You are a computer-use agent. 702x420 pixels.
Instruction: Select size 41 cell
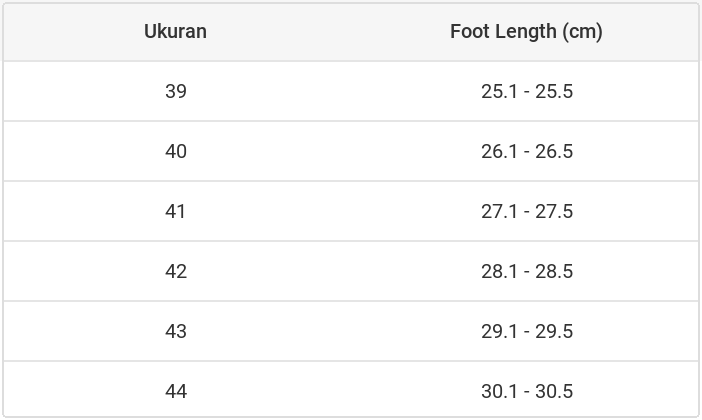[x=175, y=211]
